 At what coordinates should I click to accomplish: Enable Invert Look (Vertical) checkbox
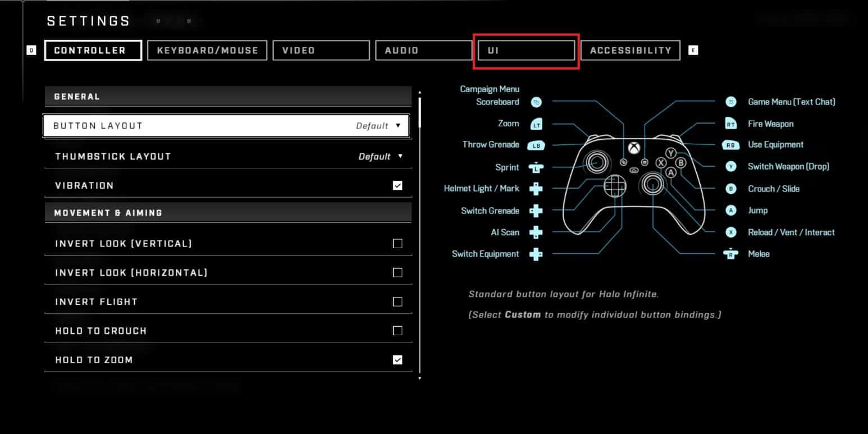398,244
